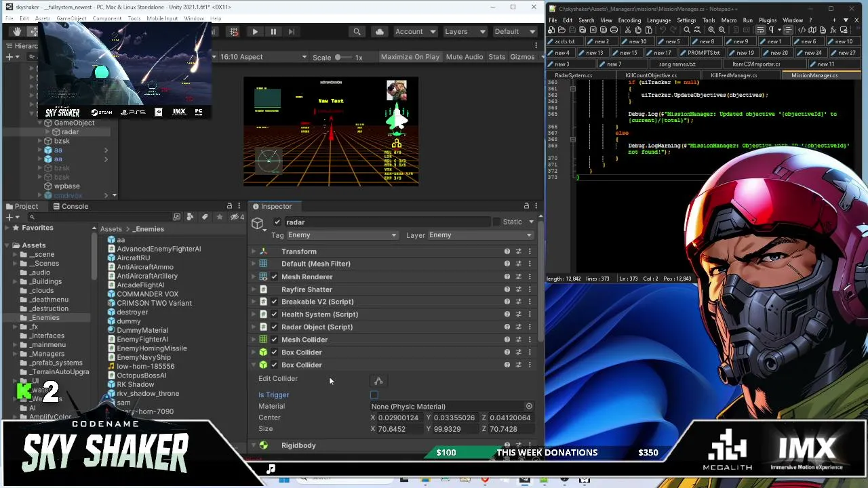Disable the Radar Object script checkbox
868x488 pixels.
point(274,327)
